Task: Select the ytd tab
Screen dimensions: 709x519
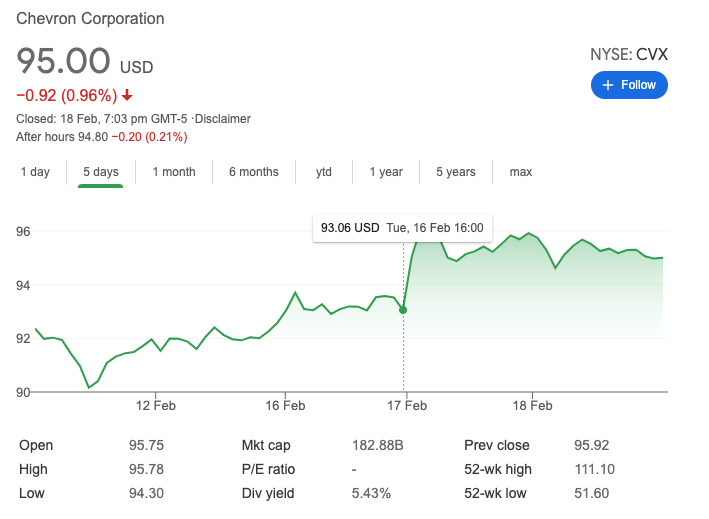Action: tap(324, 172)
